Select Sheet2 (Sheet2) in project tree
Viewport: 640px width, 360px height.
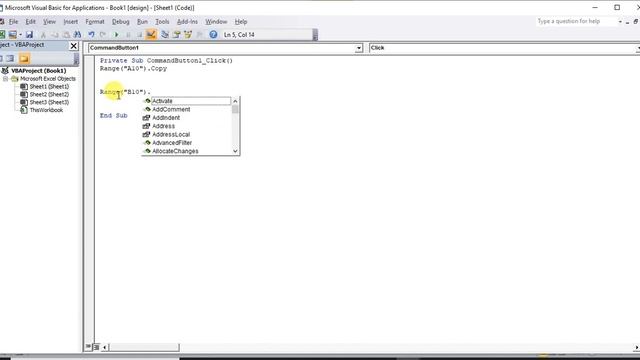click(49, 94)
